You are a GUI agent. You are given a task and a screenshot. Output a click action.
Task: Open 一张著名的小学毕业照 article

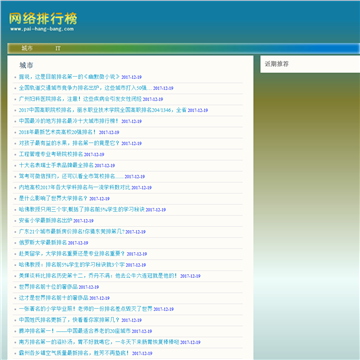pyautogui.click(x=85, y=309)
